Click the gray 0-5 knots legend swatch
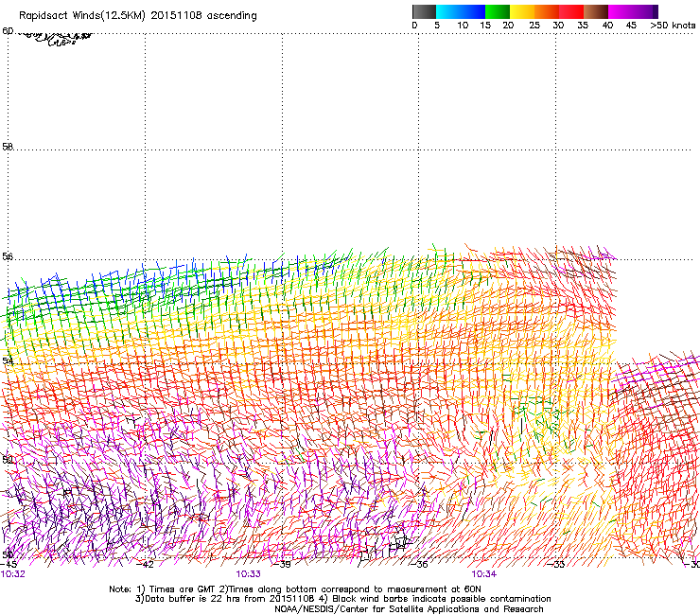Screen dimensions: 700x615 point(424,11)
